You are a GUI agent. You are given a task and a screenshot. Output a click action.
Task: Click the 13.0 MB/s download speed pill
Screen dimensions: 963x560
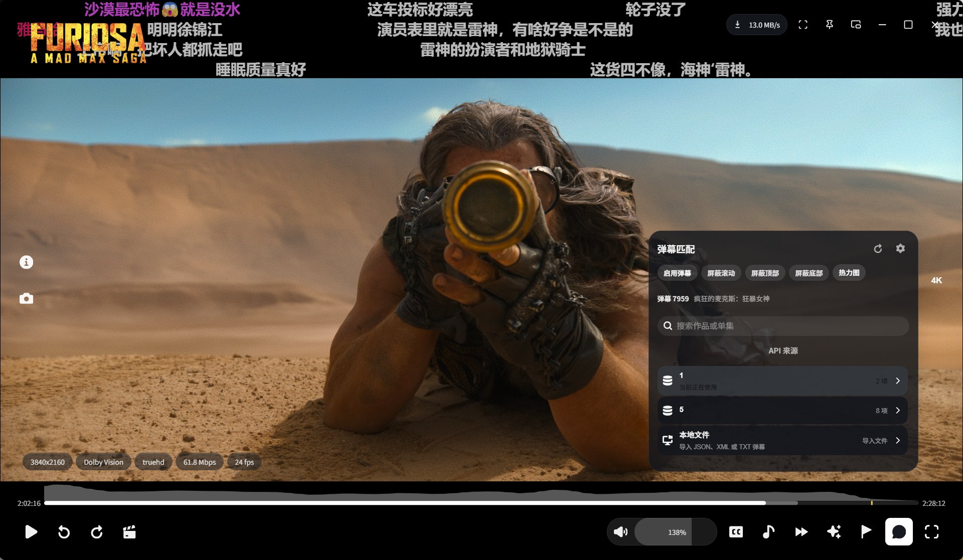point(757,25)
